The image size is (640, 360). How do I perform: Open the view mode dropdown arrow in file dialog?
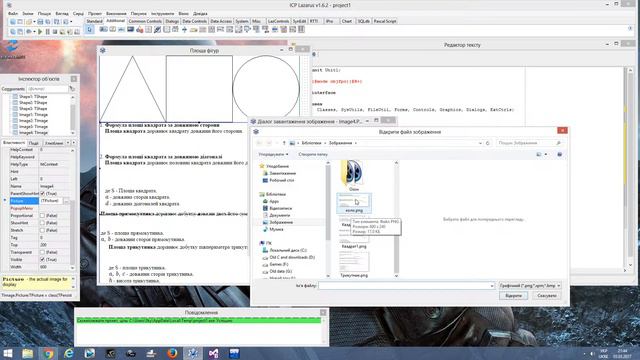click(x=546, y=154)
